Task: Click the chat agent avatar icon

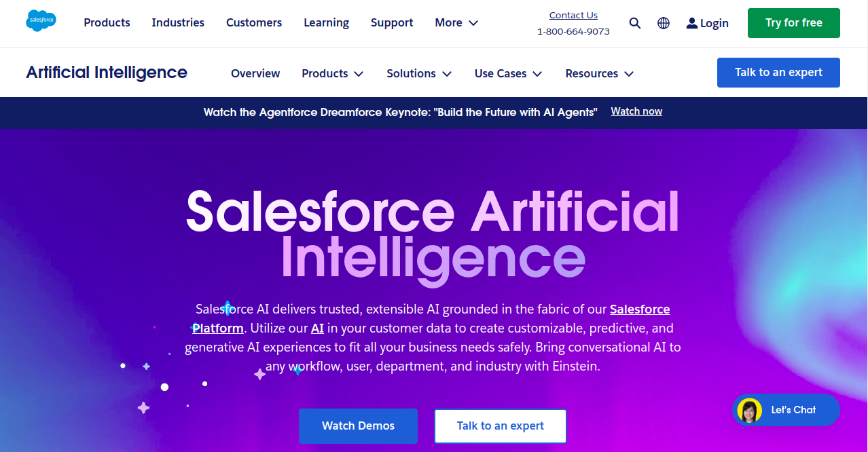Action: (749, 411)
